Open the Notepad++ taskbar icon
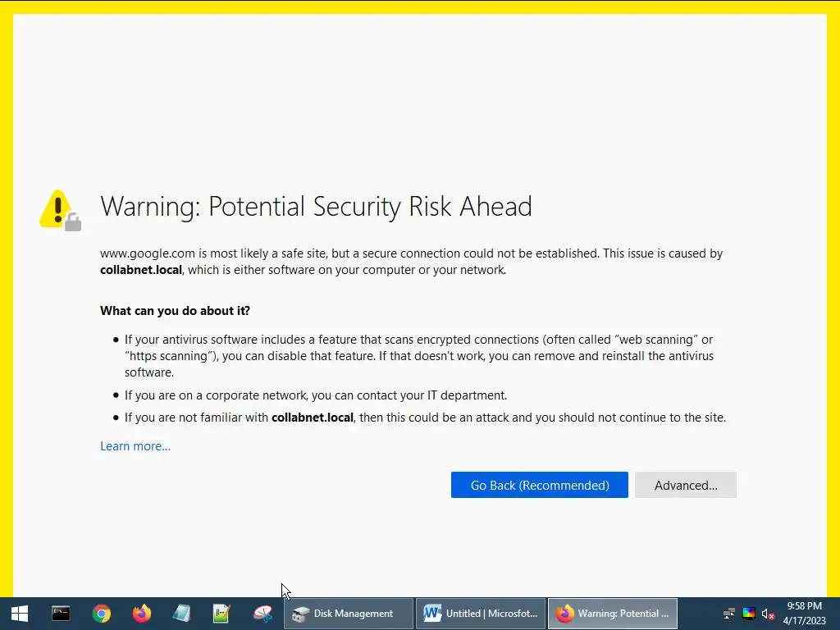 point(221,614)
